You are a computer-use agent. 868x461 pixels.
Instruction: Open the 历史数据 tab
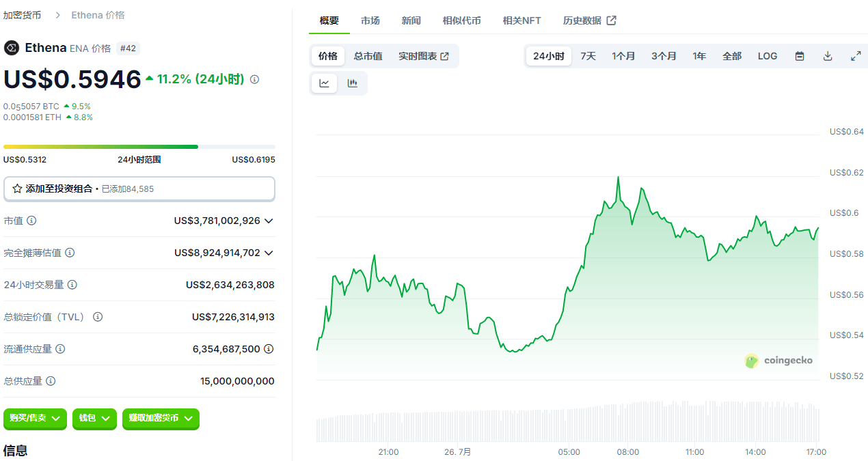click(590, 20)
